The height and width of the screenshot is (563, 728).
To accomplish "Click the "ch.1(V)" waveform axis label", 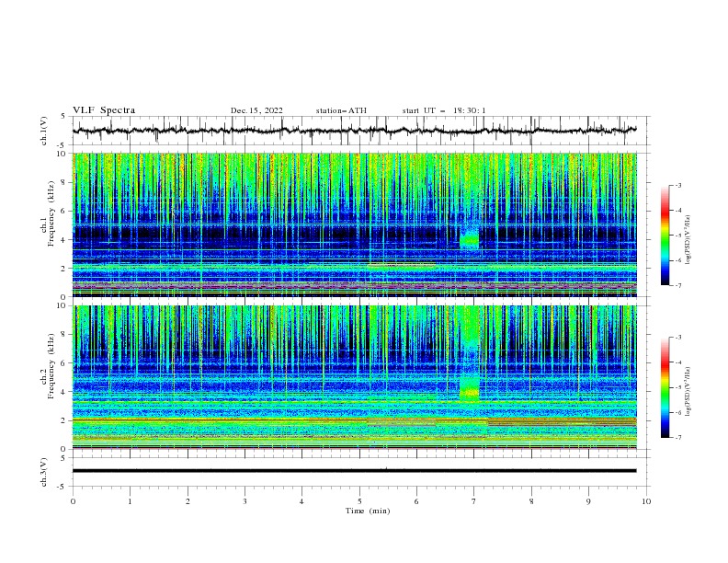I will [x=44, y=131].
